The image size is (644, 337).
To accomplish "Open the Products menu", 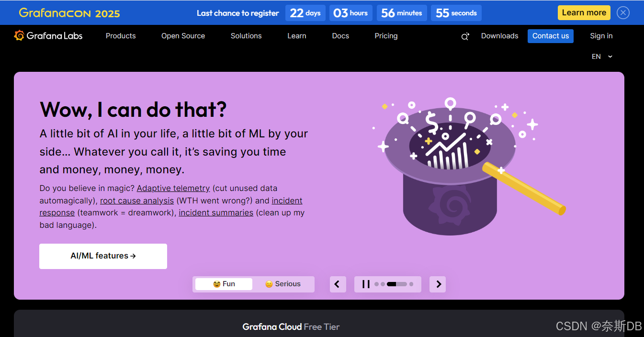I will click(121, 36).
